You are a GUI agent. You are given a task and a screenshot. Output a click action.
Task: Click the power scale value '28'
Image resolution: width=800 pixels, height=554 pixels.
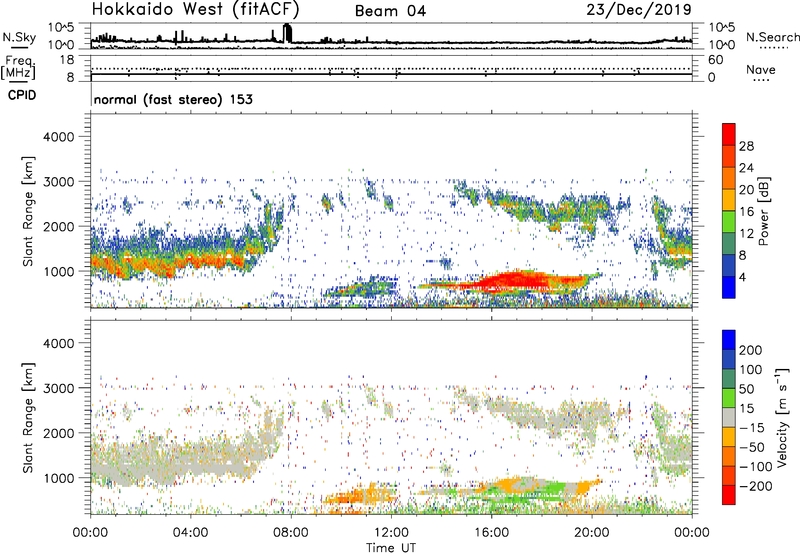point(746,146)
